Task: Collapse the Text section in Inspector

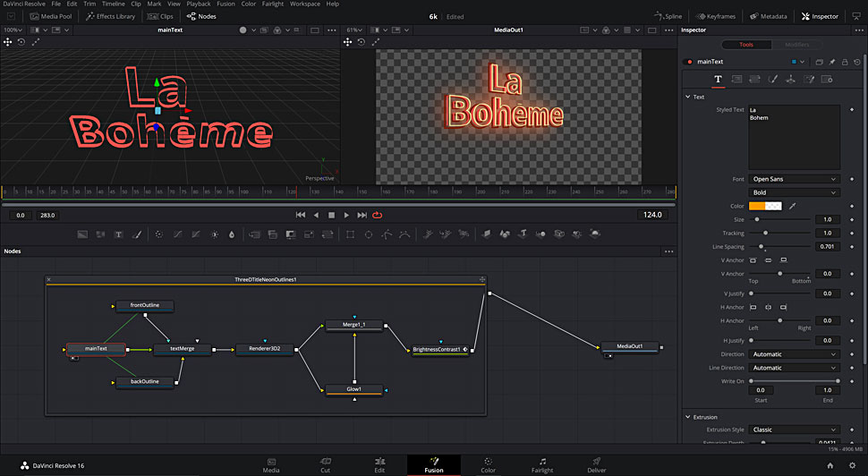Action: coord(687,97)
